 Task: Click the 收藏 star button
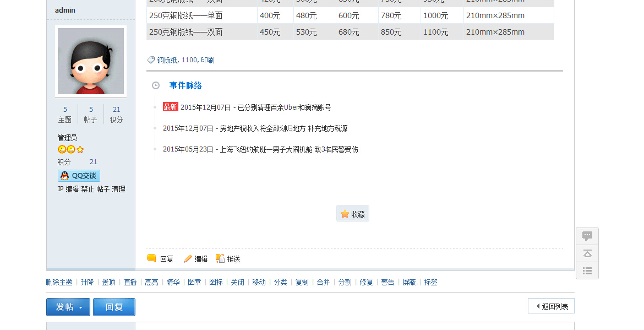(353, 214)
